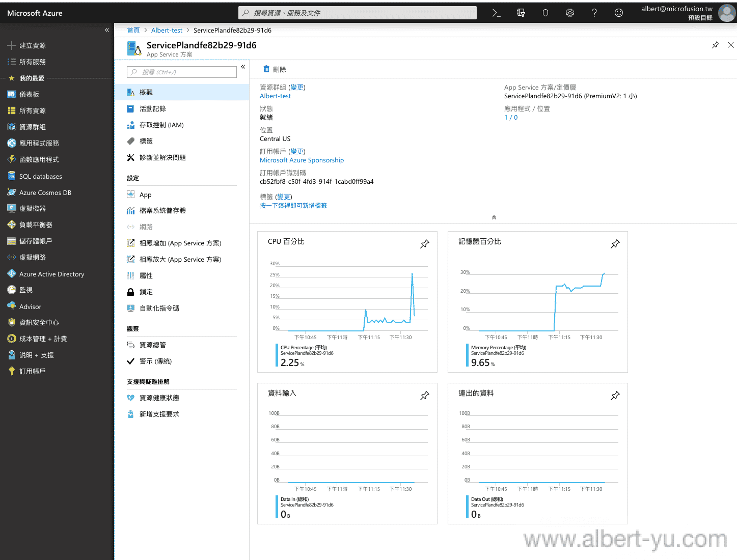Screen dimensions: 737x560
Task: Select 標籤 in resource menu
Action: (182, 141)
